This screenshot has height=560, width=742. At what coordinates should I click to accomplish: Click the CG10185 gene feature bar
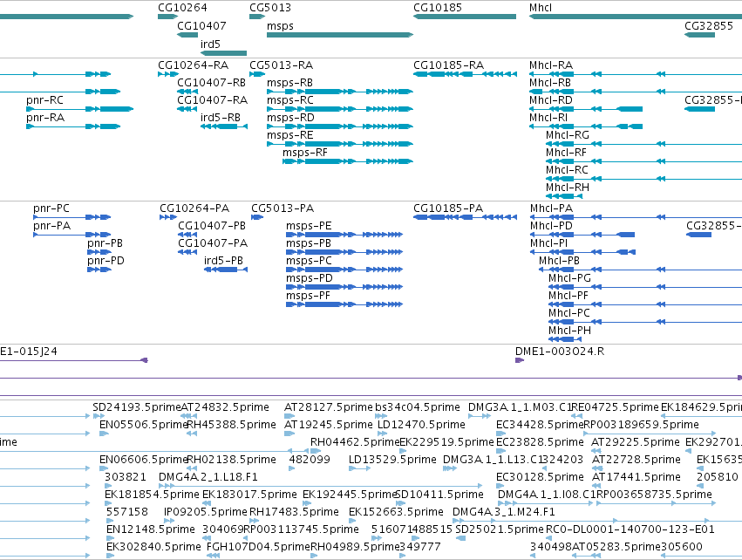465,17
